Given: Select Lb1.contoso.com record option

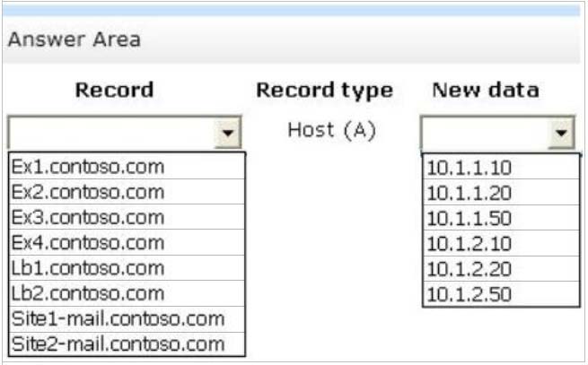Looking at the screenshot, I should point(127,268).
